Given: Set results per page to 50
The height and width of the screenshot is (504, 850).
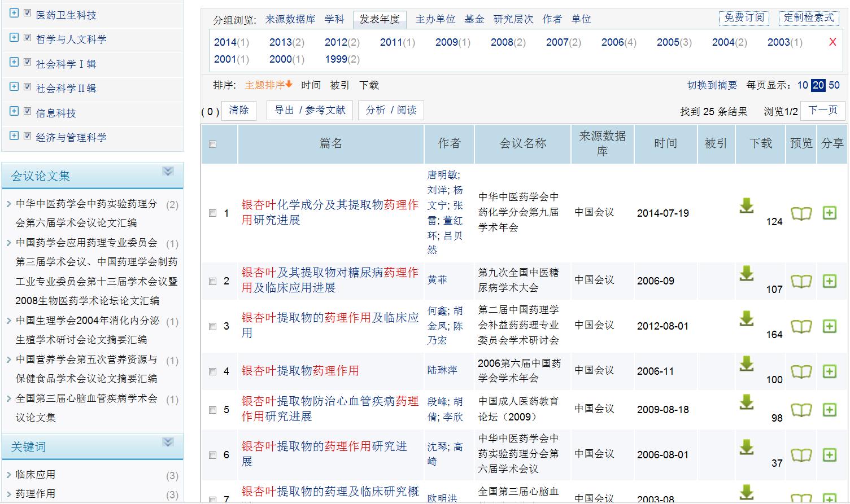Looking at the screenshot, I should tap(834, 85).
